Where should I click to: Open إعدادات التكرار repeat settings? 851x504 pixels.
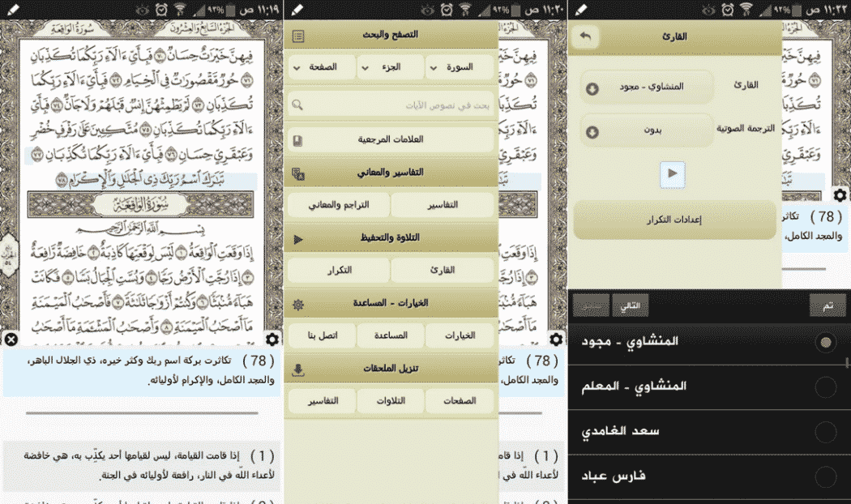[674, 220]
